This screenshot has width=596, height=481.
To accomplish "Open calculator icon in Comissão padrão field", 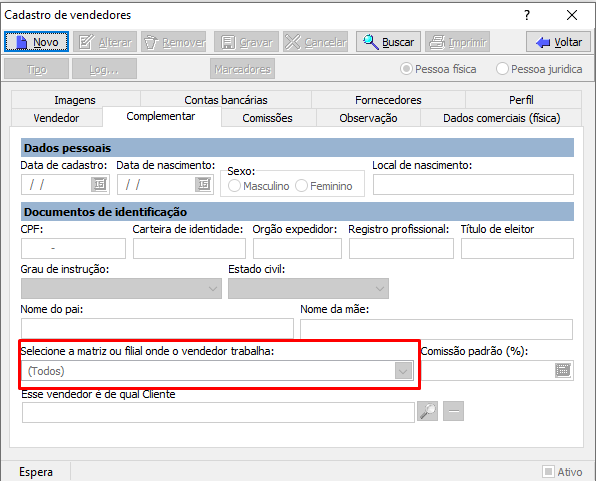I will (563, 370).
